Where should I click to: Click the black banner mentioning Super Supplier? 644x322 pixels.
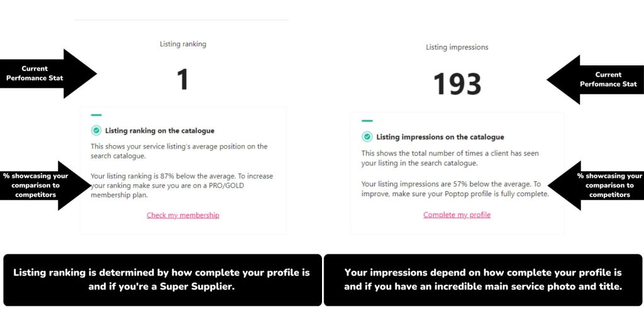pyautogui.click(x=162, y=279)
